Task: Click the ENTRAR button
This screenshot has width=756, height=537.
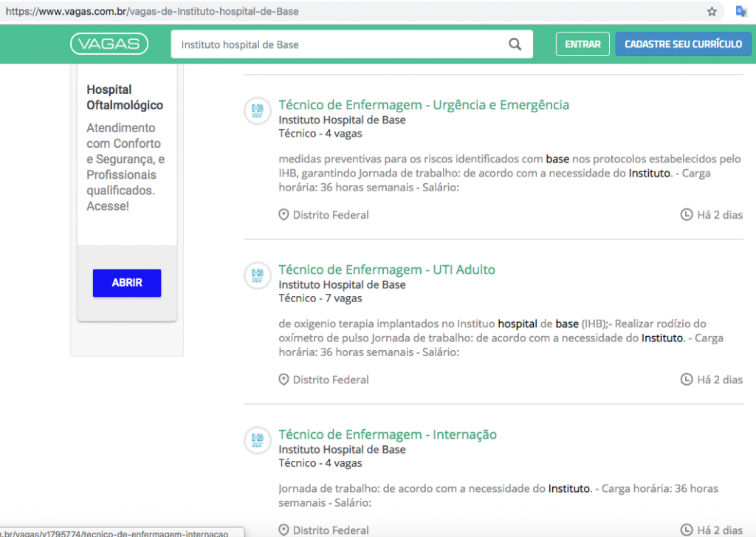Action: pos(583,44)
